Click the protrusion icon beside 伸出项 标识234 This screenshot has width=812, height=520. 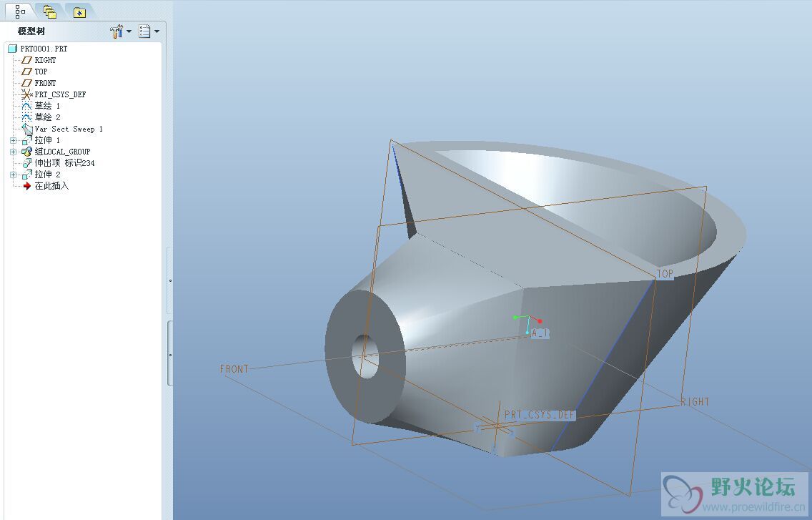click(27, 163)
